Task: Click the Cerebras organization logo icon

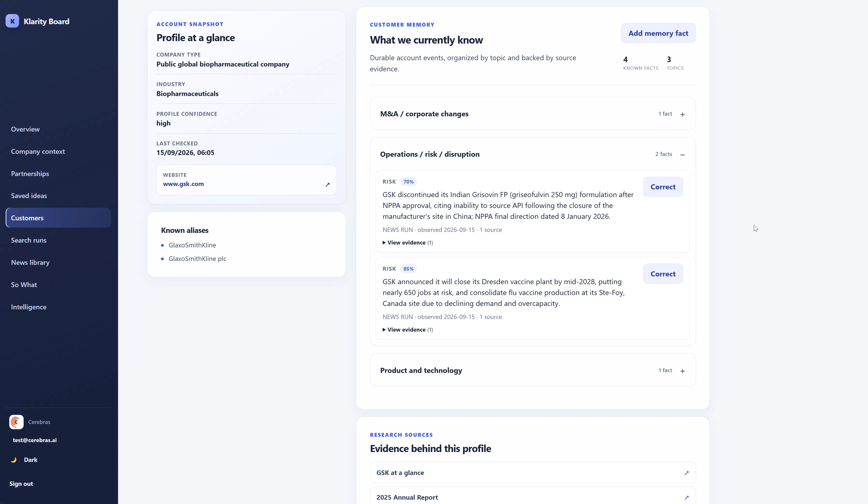Action: [x=16, y=422]
